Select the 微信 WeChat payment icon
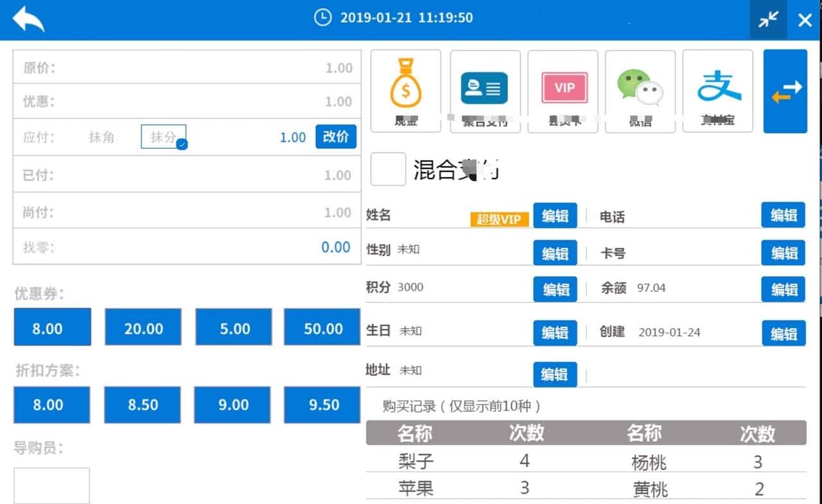 [640, 90]
